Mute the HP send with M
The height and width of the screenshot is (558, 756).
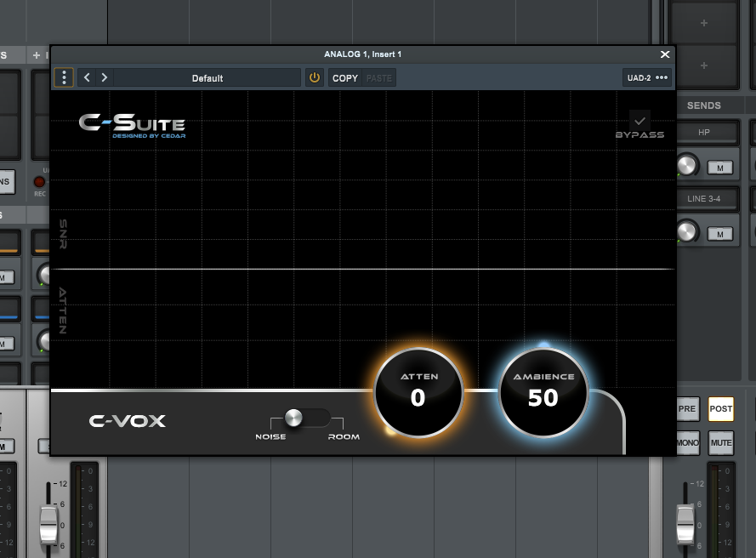tap(720, 168)
